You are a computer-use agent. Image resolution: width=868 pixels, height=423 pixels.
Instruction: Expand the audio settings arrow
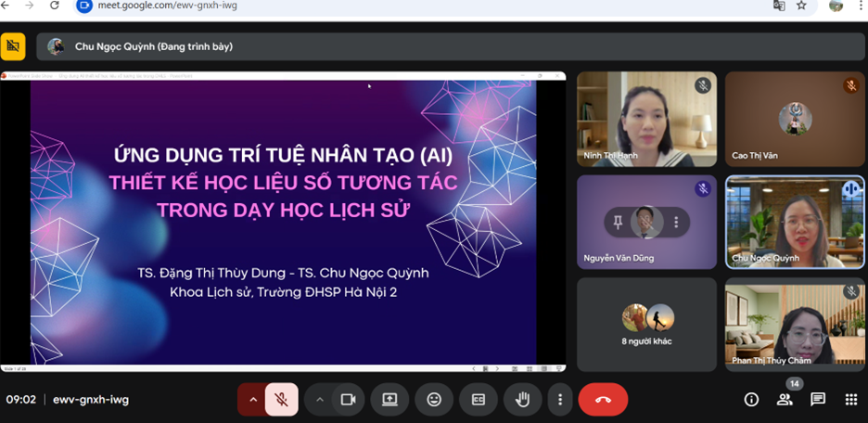pos(252,400)
